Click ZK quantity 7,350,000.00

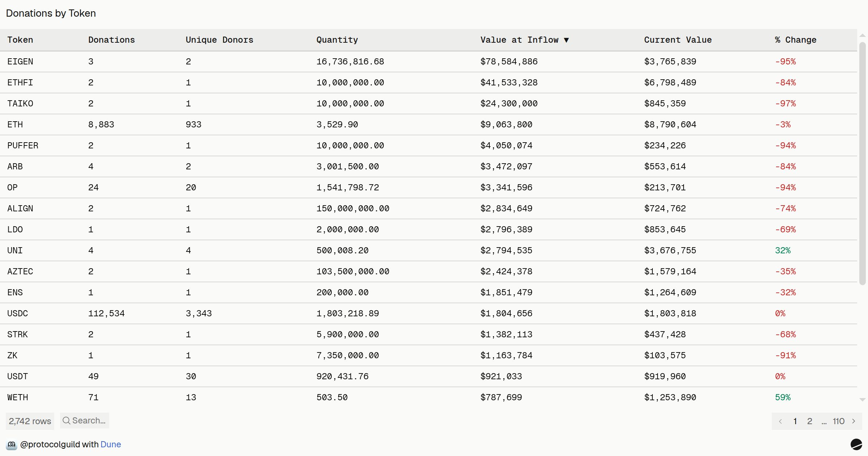pos(348,355)
